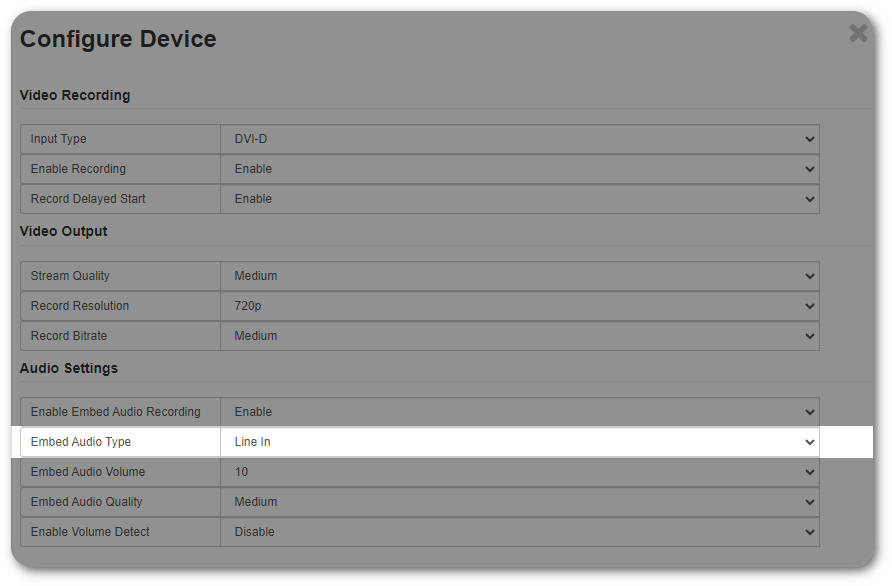Open the Embed Audio Type dropdown showing Line In
This screenshot has width=892, height=586.
(520, 442)
